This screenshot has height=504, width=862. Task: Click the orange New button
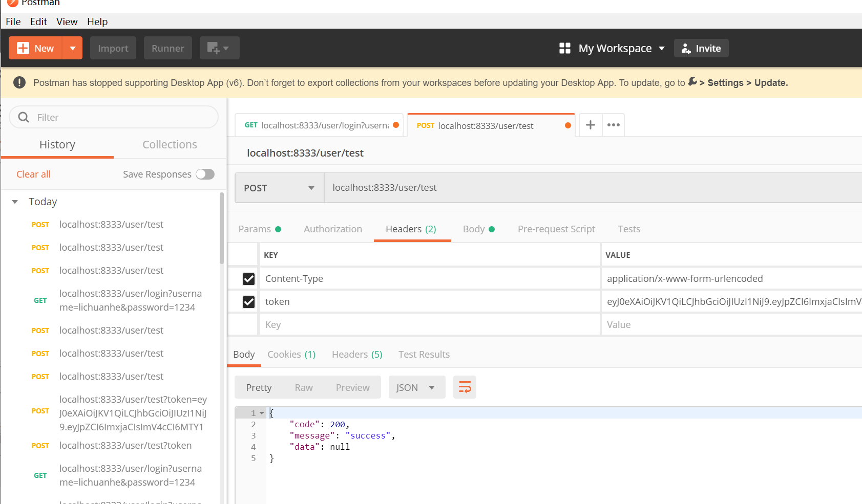(x=35, y=48)
